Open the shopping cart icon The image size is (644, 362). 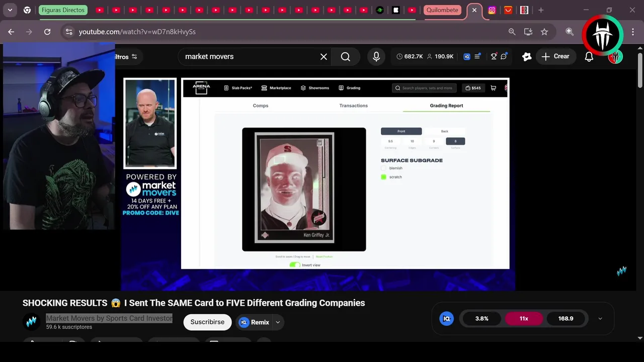click(x=493, y=88)
